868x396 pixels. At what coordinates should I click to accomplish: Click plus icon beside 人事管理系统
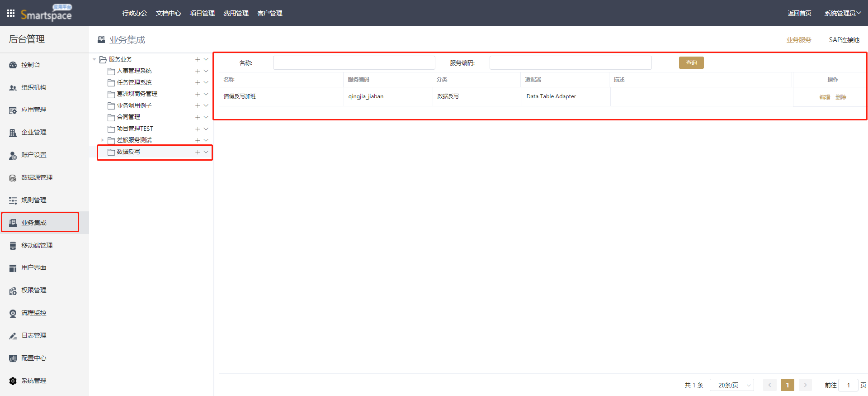point(198,71)
